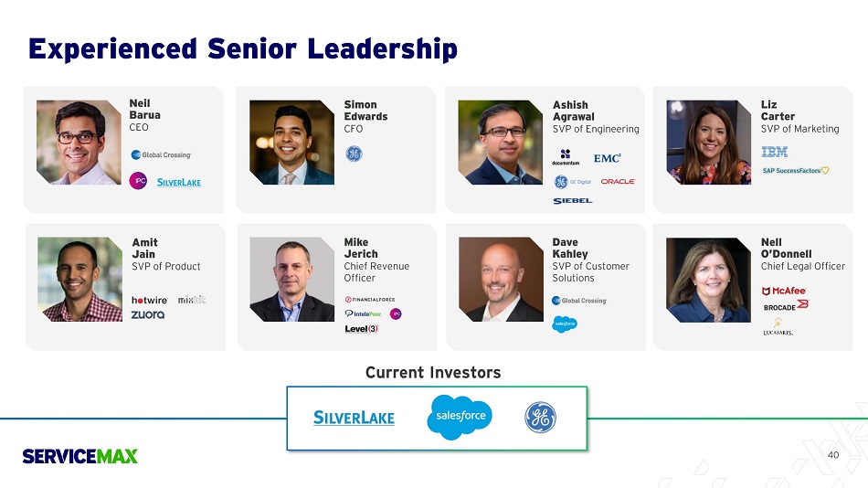This screenshot has height=488, width=868.
Task: Click the Global Crossing logo under Neil Barua
Action: (x=161, y=154)
